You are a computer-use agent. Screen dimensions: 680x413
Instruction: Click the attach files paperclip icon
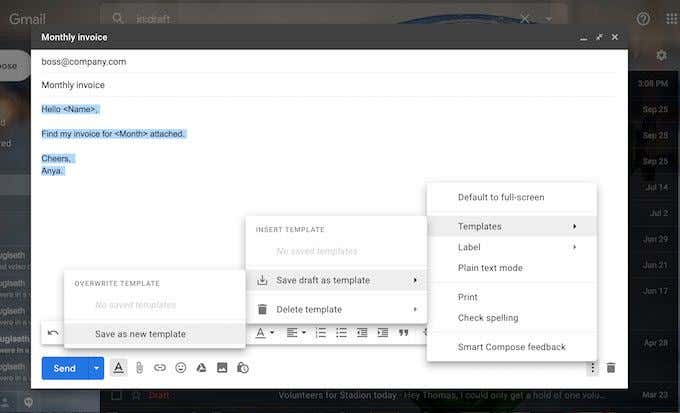(x=139, y=368)
